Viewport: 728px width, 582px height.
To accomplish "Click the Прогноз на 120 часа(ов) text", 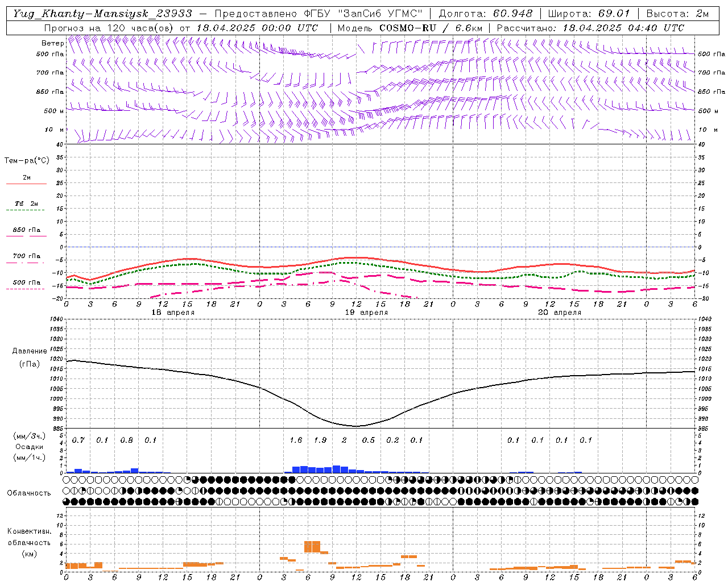I will pos(109,28).
